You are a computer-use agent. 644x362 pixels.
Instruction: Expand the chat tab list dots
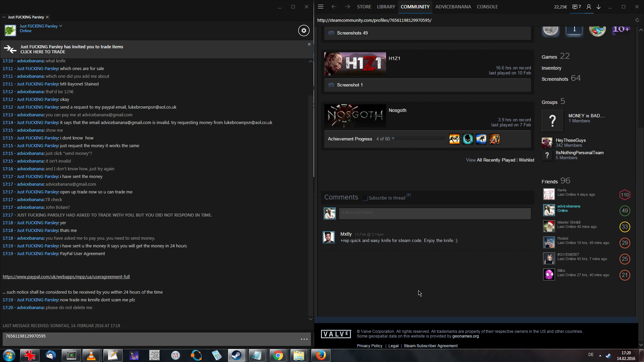tap(4, 17)
